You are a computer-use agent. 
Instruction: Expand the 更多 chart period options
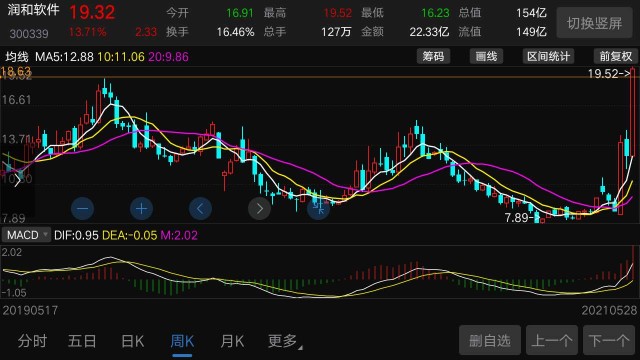pos(284,341)
